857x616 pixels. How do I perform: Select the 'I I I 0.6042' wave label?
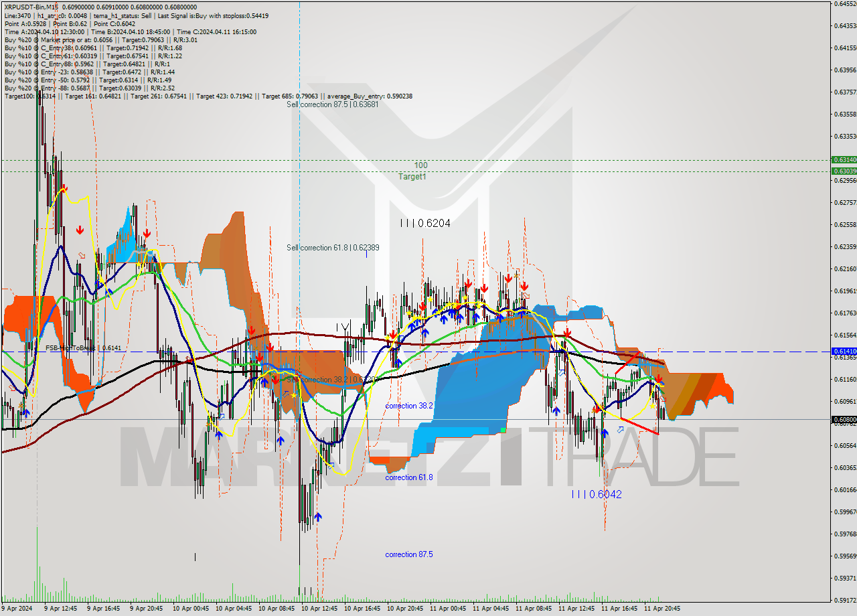coord(597,494)
